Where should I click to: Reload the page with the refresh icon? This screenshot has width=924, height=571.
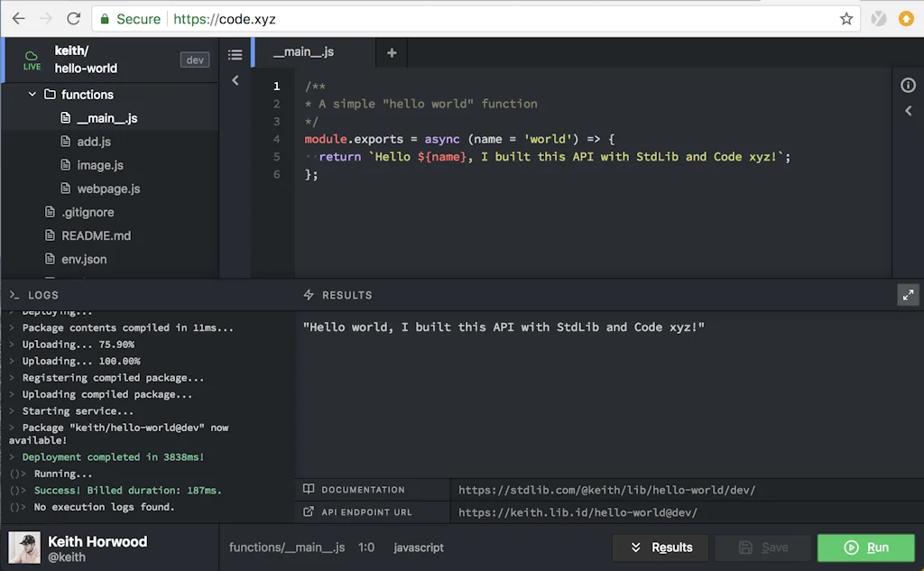(74, 18)
